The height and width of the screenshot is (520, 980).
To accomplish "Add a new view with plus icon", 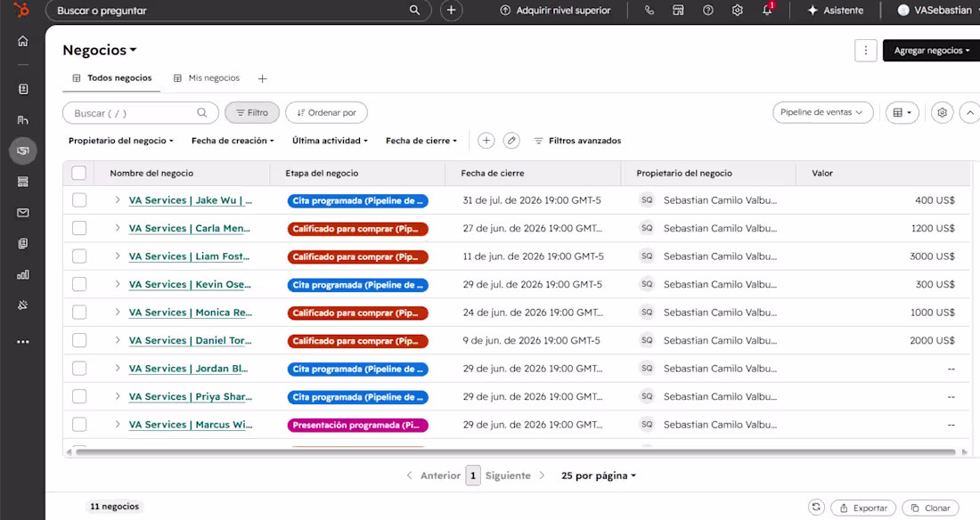I will click(263, 78).
